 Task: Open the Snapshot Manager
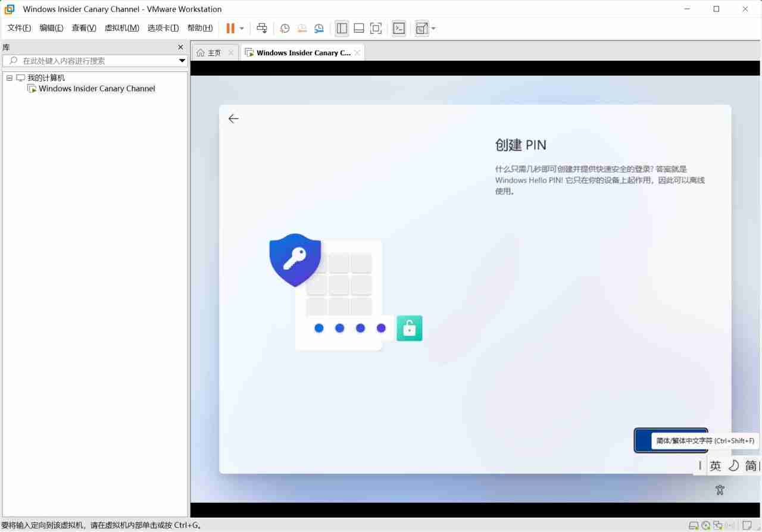coord(319,28)
